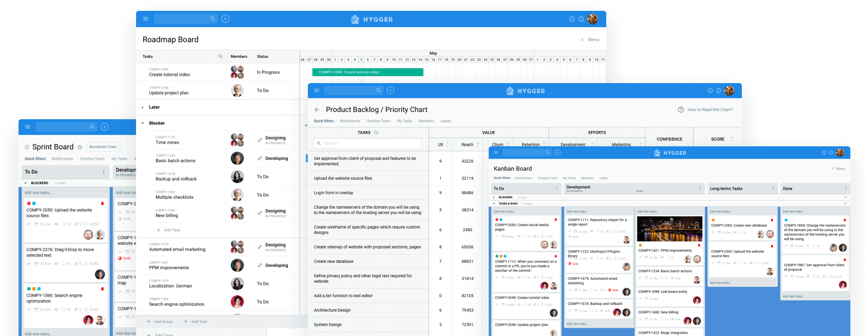Click the search icon in Roadmap Tasks column
Screen dimensions: 868x336
click(221, 56)
